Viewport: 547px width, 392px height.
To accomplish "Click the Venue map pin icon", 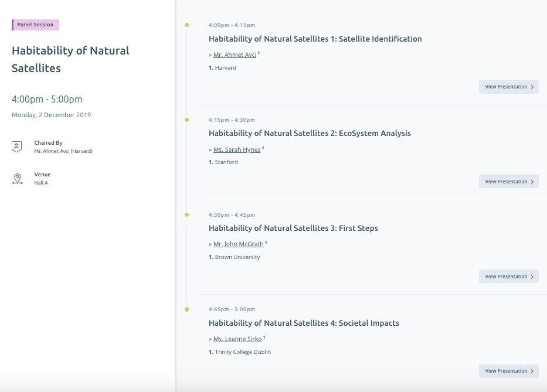I will (17, 179).
